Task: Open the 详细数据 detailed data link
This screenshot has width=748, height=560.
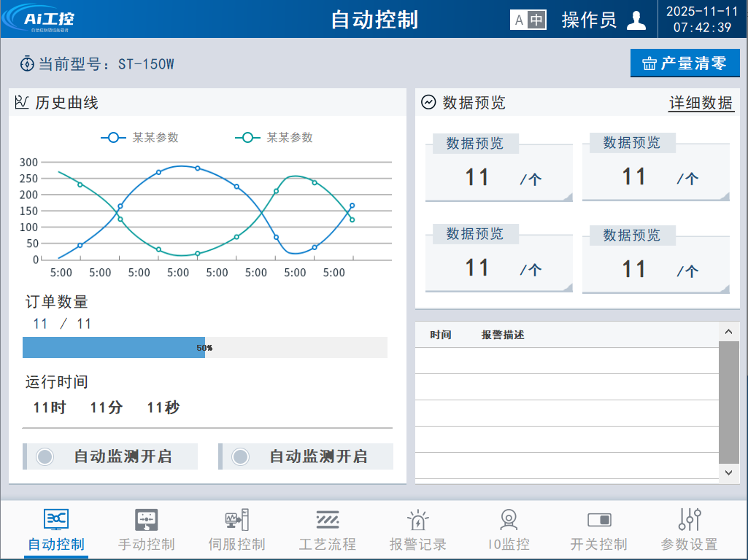Action: tap(701, 103)
